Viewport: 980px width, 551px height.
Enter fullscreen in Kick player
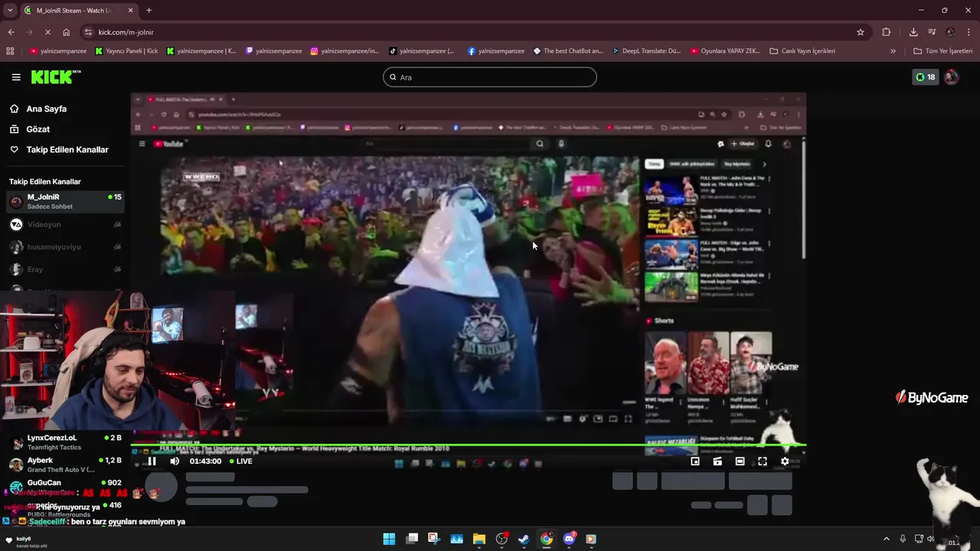click(763, 461)
